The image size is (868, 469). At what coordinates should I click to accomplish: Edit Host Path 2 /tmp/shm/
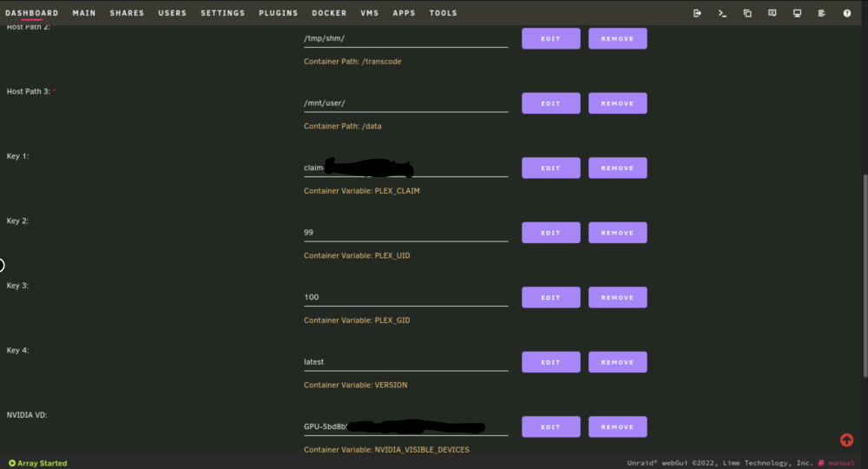551,39
